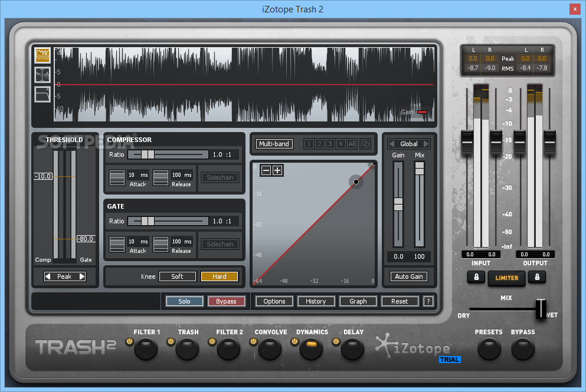Click the left input gain fader handle
Screen dimensions: 586x392
467,142
